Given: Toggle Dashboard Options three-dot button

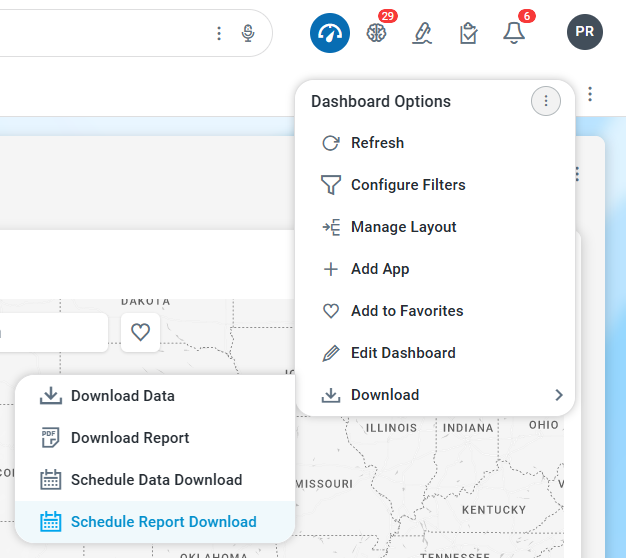Looking at the screenshot, I should tap(545, 101).
